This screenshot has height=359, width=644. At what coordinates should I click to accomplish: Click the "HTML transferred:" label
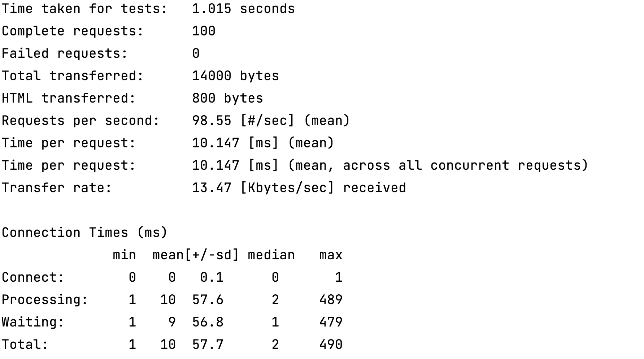tap(69, 98)
